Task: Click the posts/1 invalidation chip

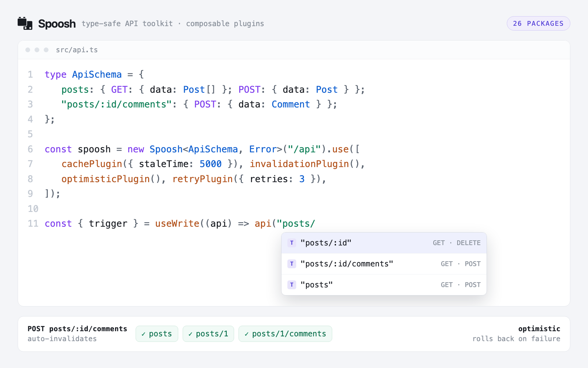Action: 208,334
